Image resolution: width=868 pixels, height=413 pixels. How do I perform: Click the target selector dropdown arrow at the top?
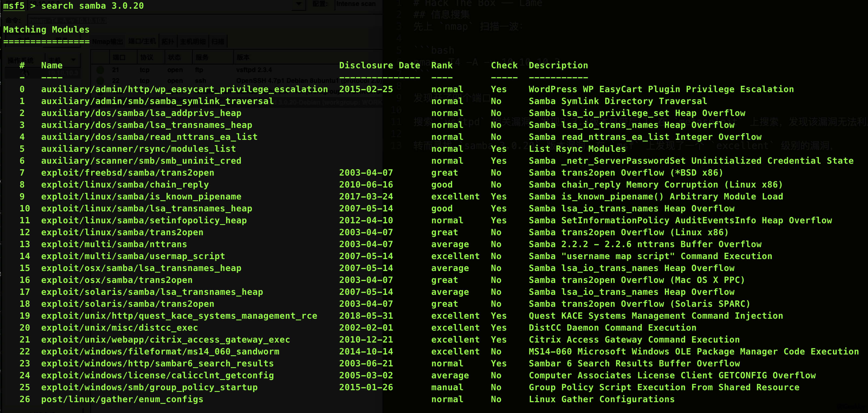[x=299, y=4]
